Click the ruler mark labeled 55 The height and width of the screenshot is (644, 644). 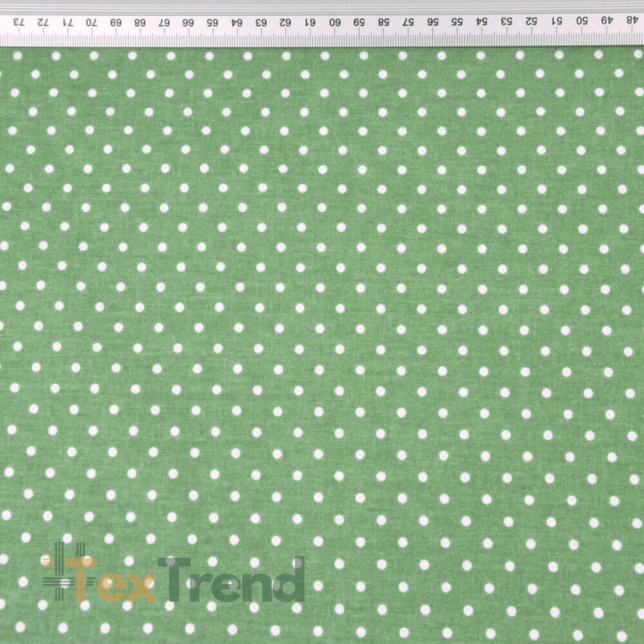tap(457, 21)
